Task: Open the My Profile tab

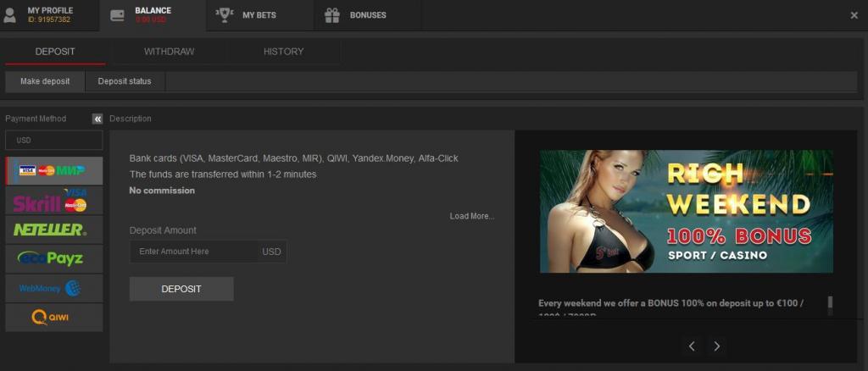Action: (x=49, y=14)
